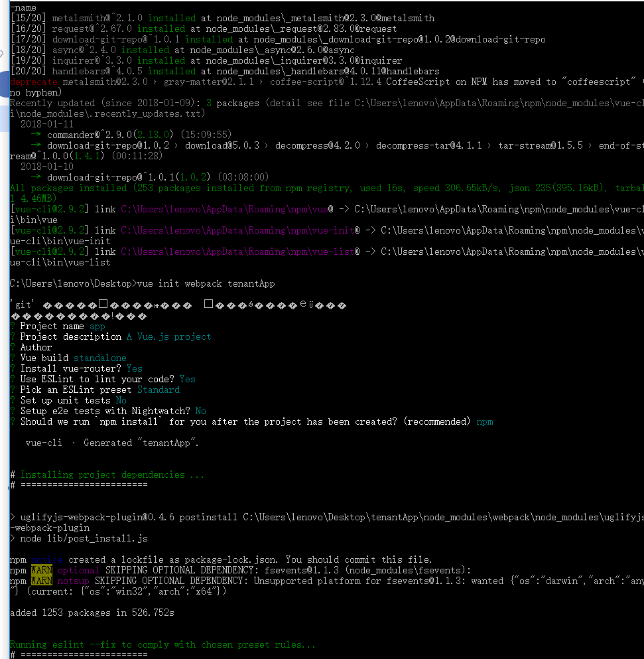This screenshot has width=644, height=659.
Task: Click the 'Standard' ESLint preset answer
Action: click(x=159, y=390)
